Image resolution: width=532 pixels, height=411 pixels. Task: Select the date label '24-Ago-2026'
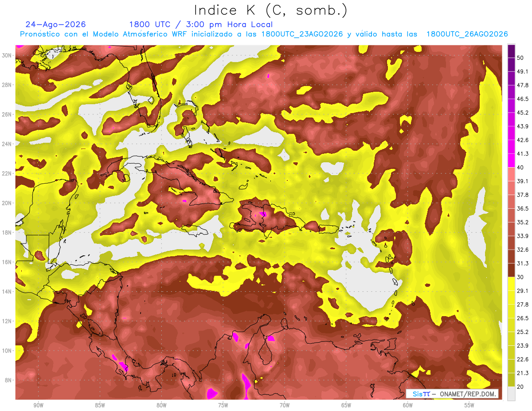point(55,24)
